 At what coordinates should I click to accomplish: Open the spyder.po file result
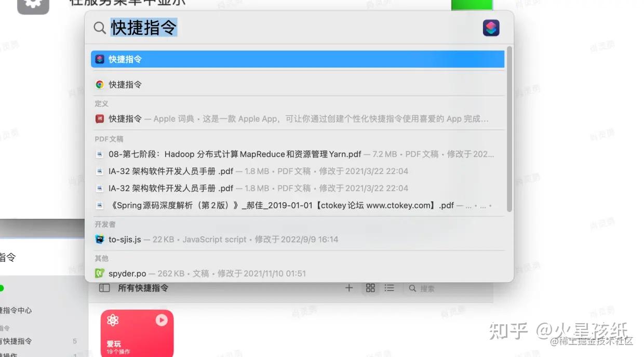click(x=298, y=273)
